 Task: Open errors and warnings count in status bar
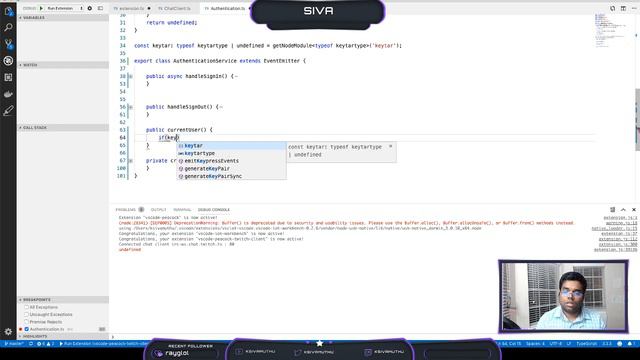45,344
